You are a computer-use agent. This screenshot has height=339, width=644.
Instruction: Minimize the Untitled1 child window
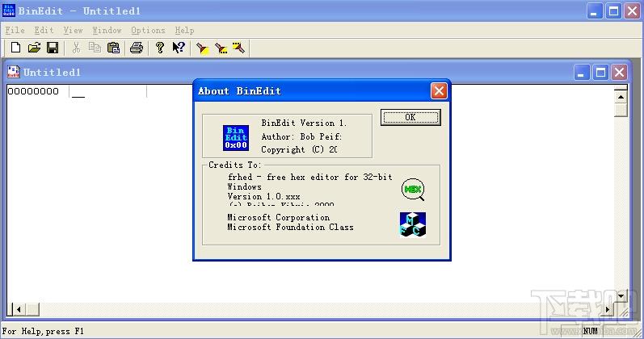pyautogui.click(x=581, y=73)
